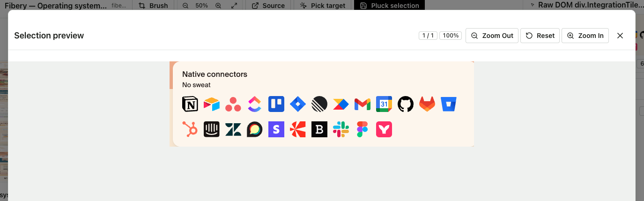Choose the Bitbucket bucket icon

pos(449,104)
